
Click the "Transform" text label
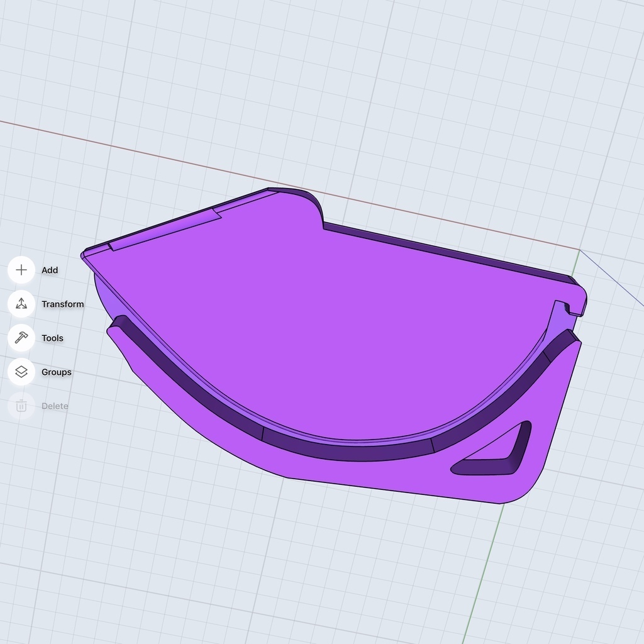point(62,304)
